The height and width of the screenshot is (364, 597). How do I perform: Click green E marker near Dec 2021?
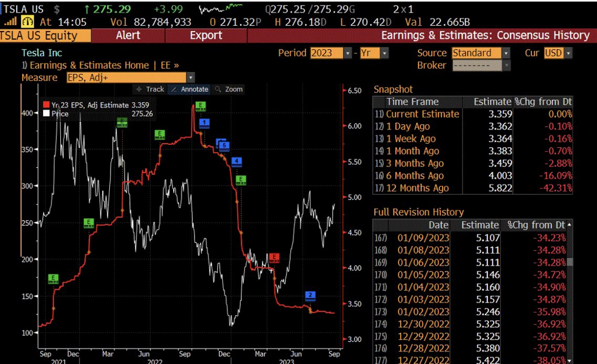coord(89,223)
